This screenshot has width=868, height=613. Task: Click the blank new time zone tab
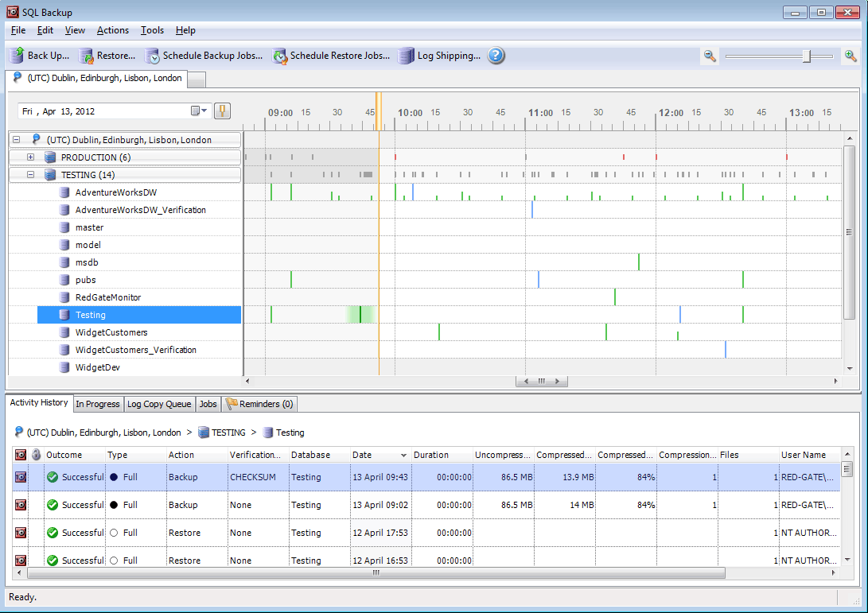(197, 80)
